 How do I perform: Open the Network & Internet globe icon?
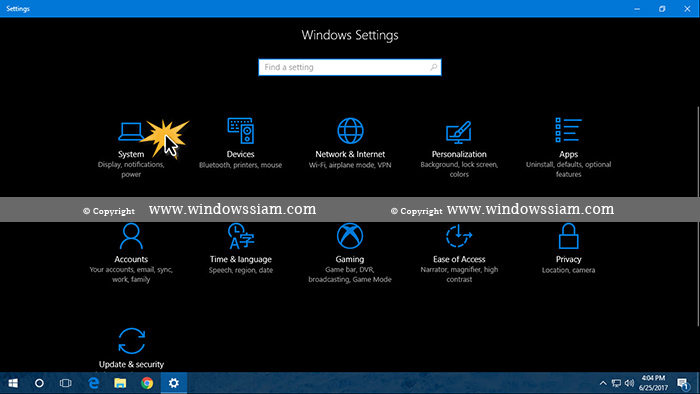350,131
